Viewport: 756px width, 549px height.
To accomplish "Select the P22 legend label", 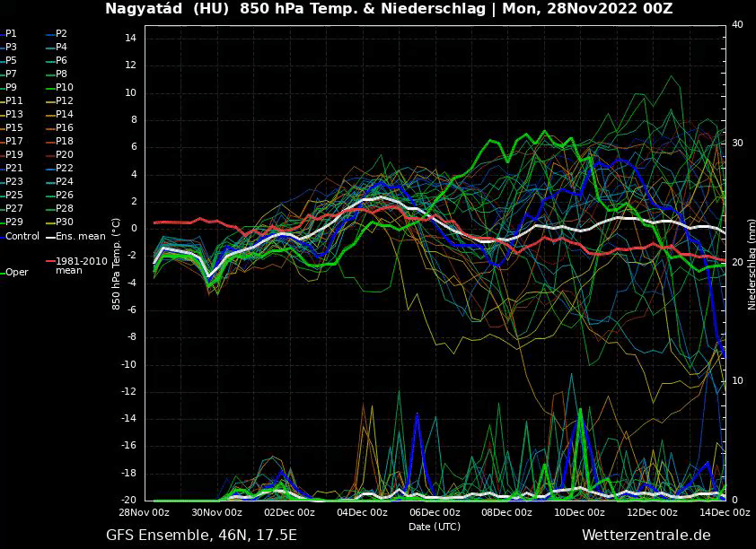I will coord(64,168).
